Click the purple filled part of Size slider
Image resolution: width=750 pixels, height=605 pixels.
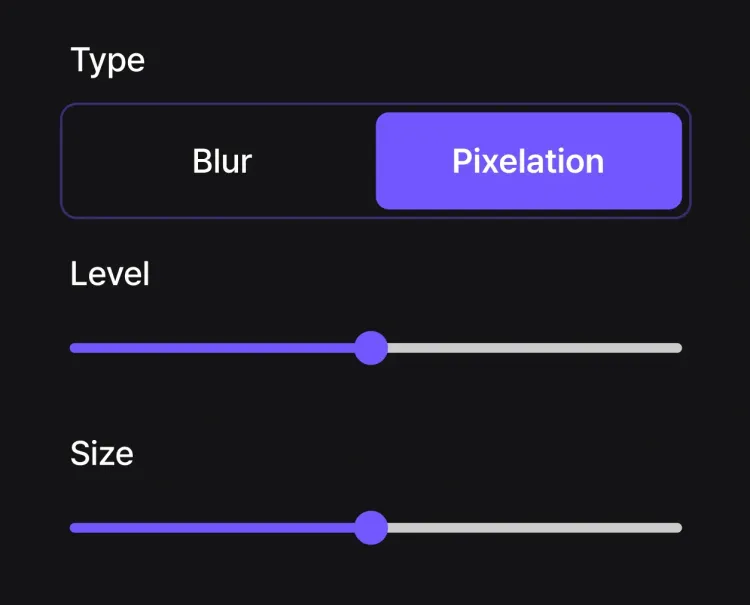pos(215,528)
